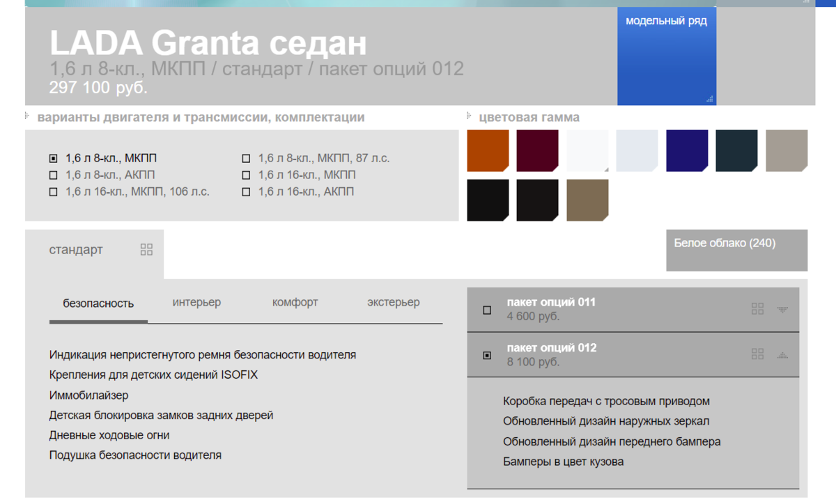Pick the dark burgundy color swatch
The image size is (836, 504).
pyautogui.click(x=537, y=150)
